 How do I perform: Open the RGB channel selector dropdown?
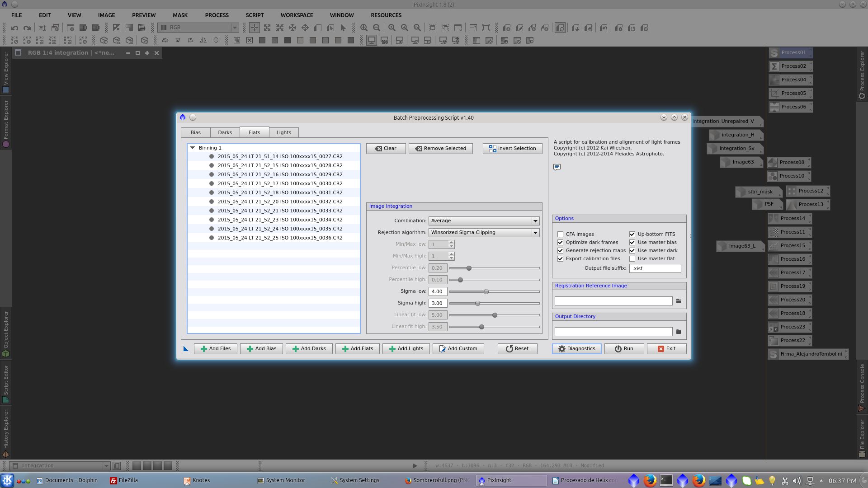click(198, 28)
